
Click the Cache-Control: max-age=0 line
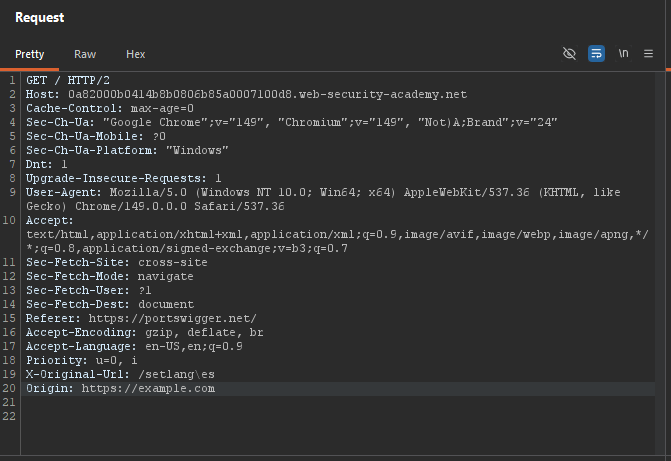coord(110,108)
